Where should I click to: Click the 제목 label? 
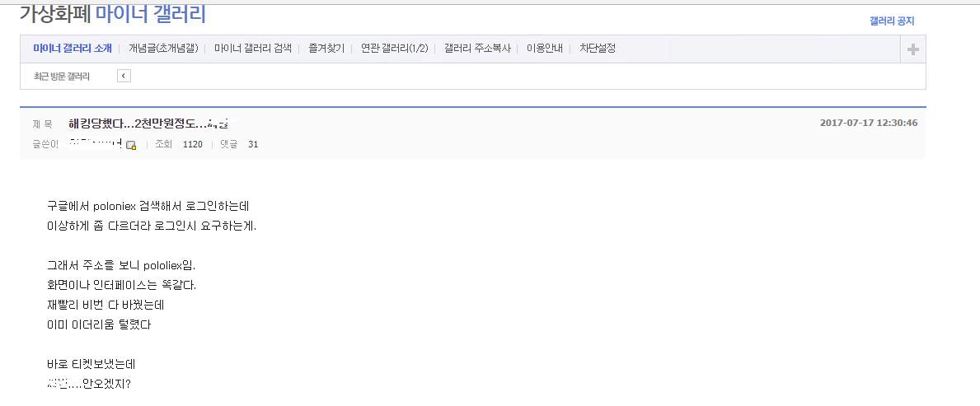click(43, 124)
